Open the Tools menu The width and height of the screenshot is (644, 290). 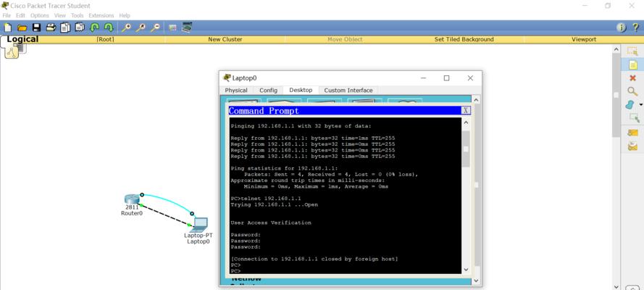click(78, 16)
